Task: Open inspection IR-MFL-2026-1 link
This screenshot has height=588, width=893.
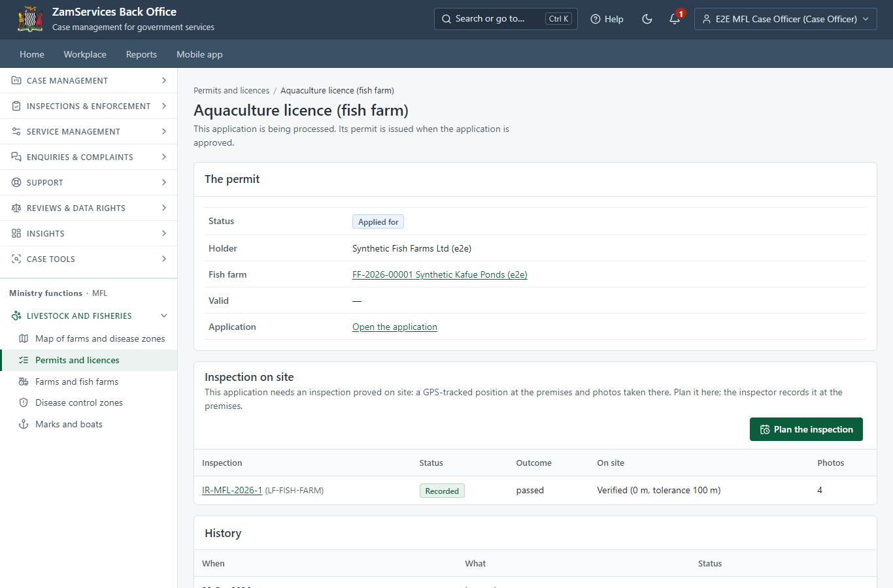Action: (232, 490)
